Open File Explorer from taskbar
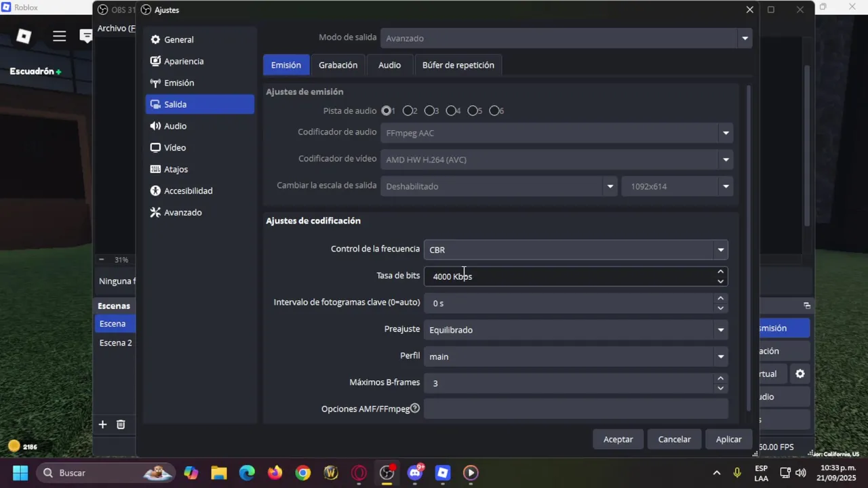The image size is (868, 488). coord(218,472)
